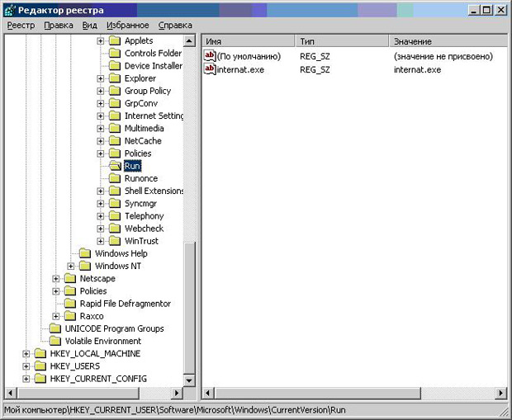This screenshot has height=420, width=512.
Task: Select HKEY_CURRENT_CONFIG in the tree
Action: point(98,379)
